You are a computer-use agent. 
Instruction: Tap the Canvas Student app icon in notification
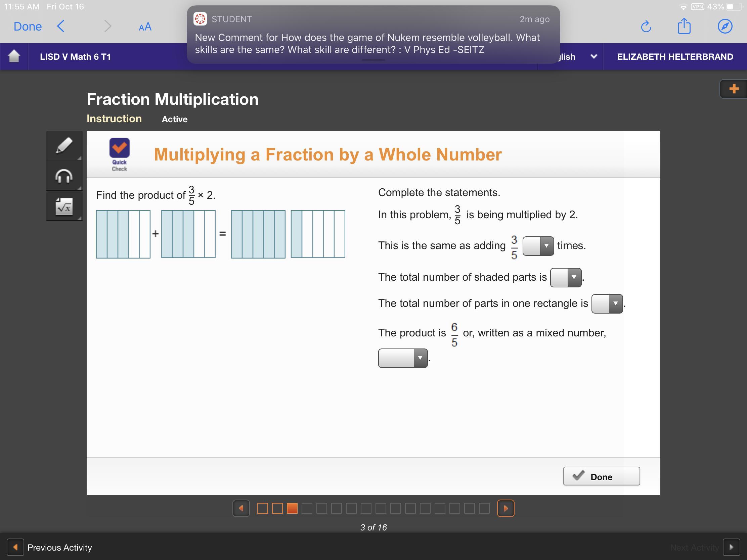click(200, 19)
